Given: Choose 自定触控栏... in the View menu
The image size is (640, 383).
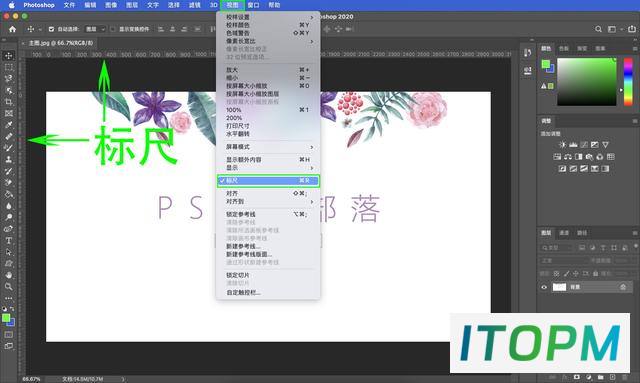Looking at the screenshot, I should coord(268,293).
